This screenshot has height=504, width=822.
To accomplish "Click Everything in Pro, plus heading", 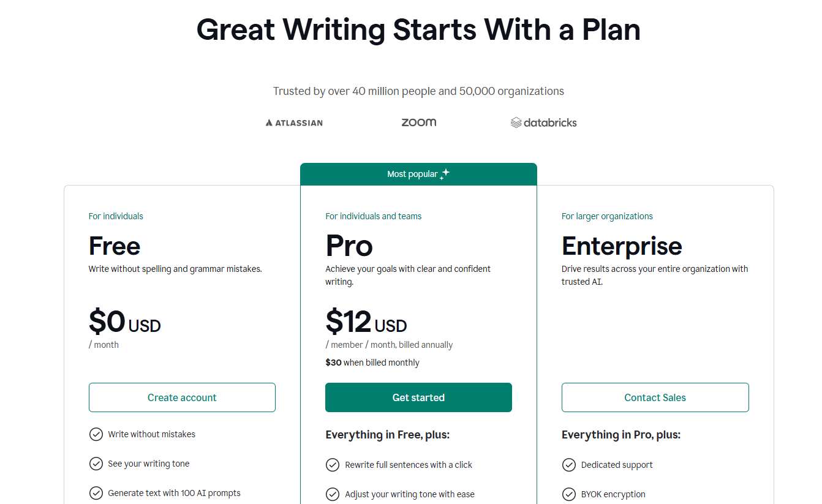I will click(x=620, y=434).
